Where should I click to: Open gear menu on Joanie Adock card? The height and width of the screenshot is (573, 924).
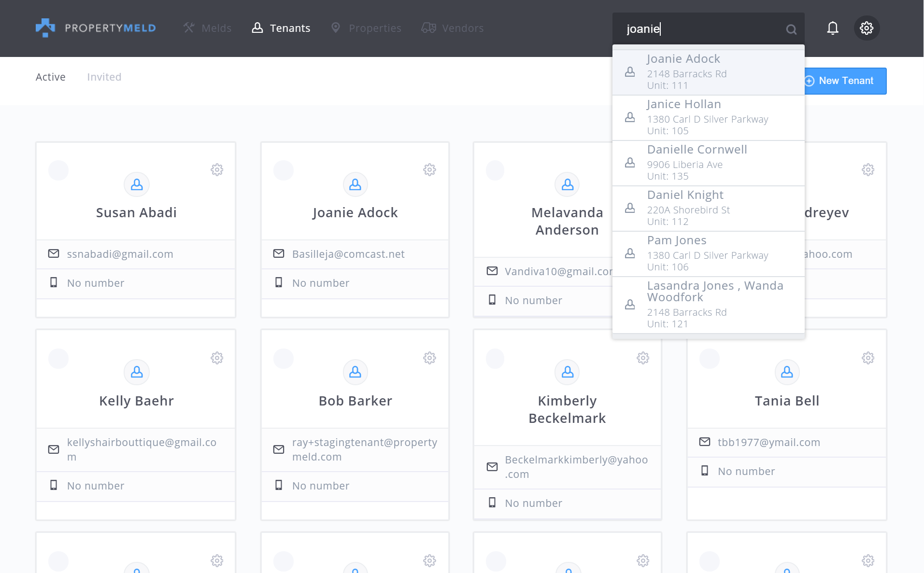[429, 170]
